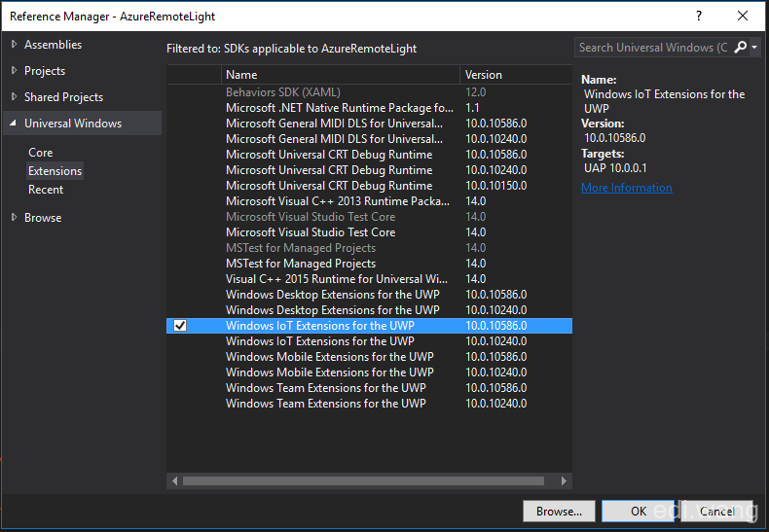
Task: Click the horizontal scrollbar left arrow
Action: click(174, 481)
